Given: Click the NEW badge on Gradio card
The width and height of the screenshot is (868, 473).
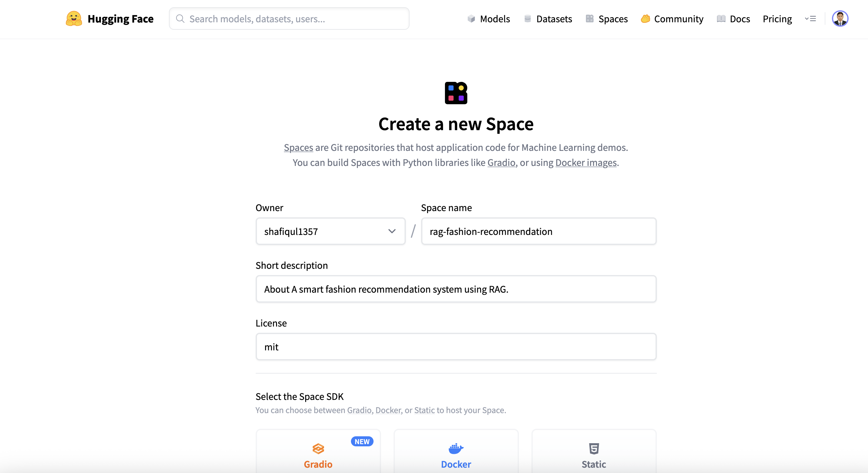Looking at the screenshot, I should (362, 441).
